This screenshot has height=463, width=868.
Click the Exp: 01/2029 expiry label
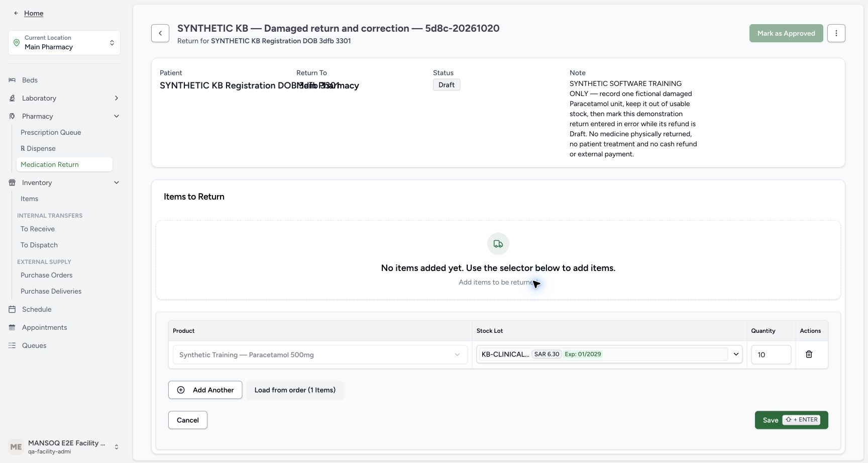583,354
